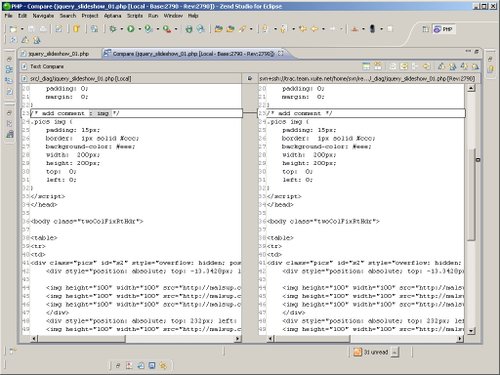This screenshot has width=500, height=375.
Task: Open the File menu
Action: tap(8, 16)
